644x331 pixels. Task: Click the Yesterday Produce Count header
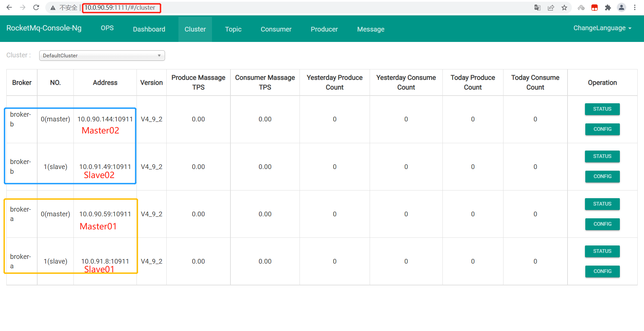coord(334,82)
